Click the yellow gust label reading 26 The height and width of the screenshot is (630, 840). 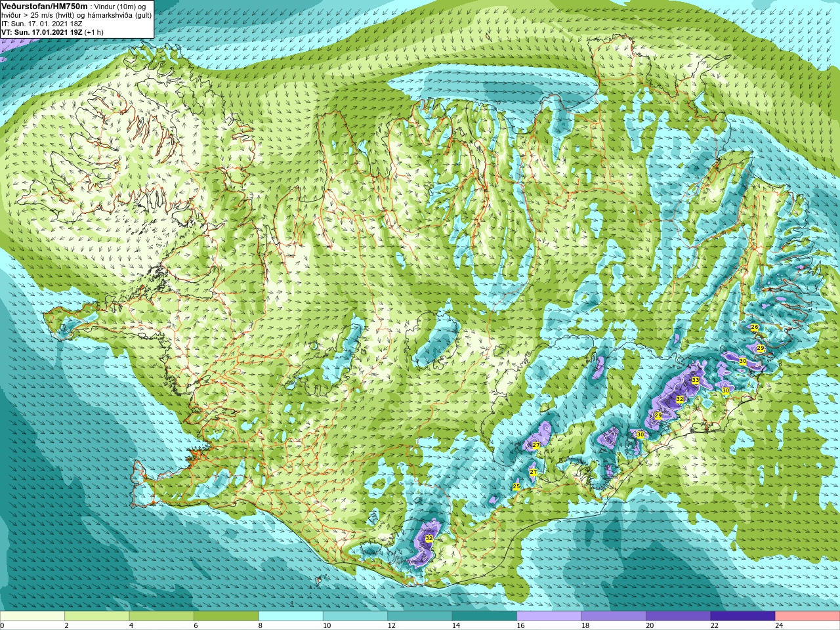click(755, 327)
